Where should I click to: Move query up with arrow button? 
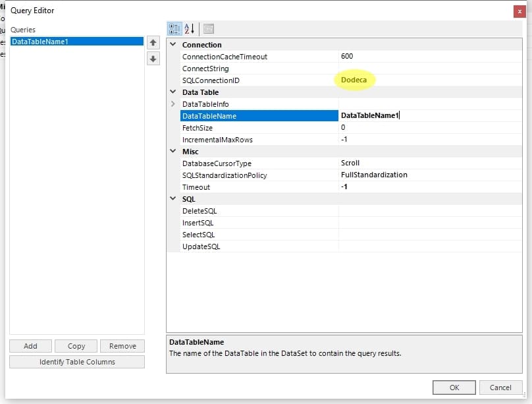(153, 42)
